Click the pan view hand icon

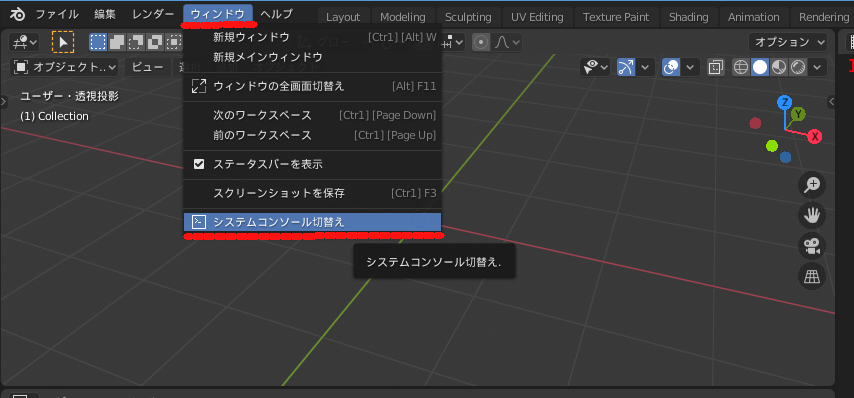coord(812,216)
